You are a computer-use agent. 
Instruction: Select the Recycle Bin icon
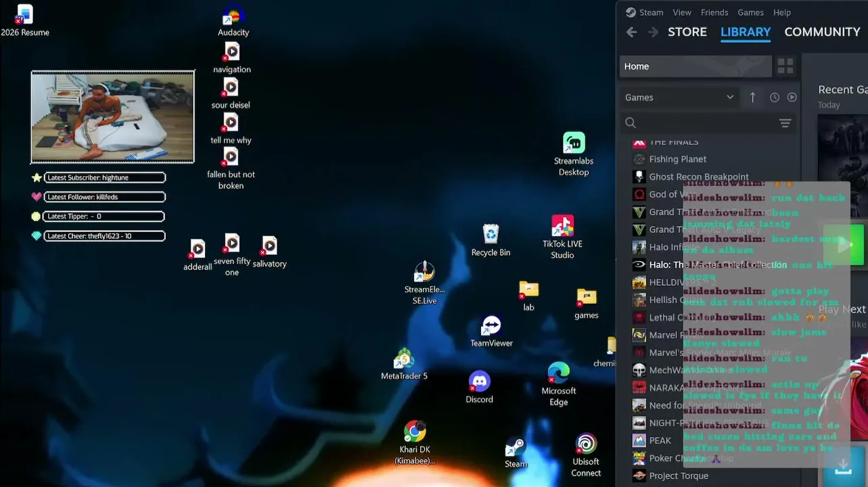490,241
